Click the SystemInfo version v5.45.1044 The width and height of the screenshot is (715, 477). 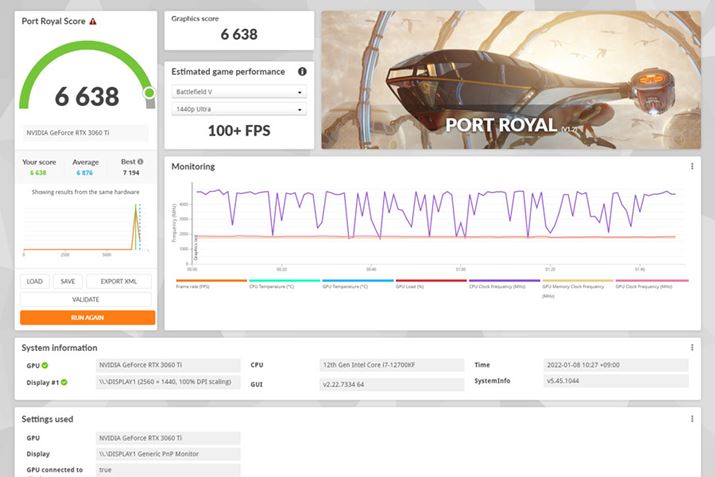point(616,381)
